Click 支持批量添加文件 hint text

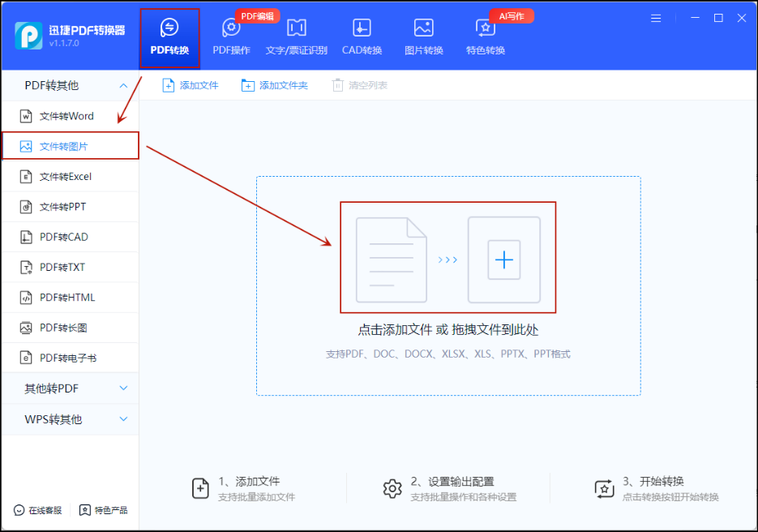click(x=256, y=497)
